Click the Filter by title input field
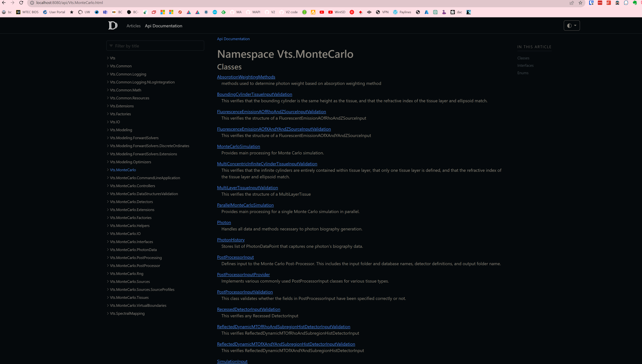The height and width of the screenshot is (364, 642). coord(155,45)
